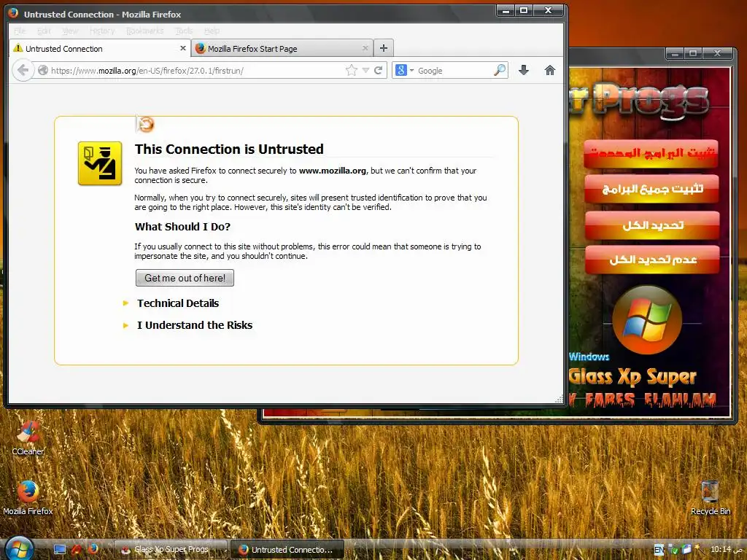Image resolution: width=747 pixels, height=560 pixels.
Task: Click the تحديد الكل button
Action: (652, 225)
